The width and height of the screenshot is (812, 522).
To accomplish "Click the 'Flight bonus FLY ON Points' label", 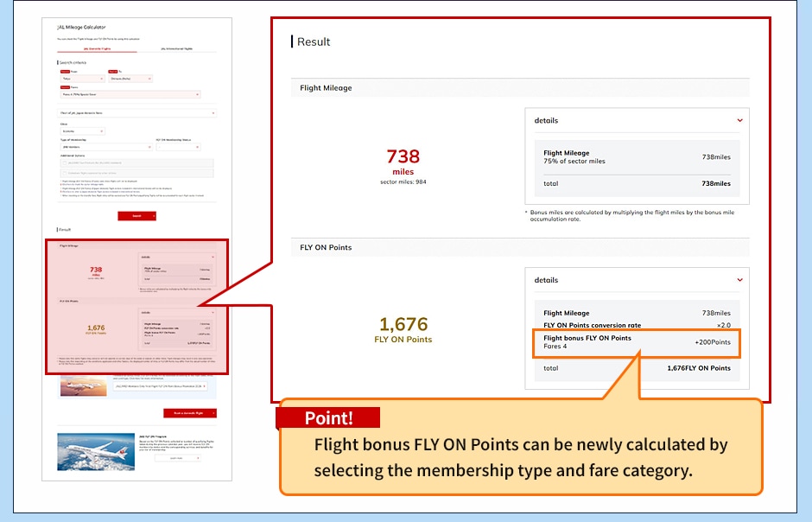I will click(x=587, y=338).
